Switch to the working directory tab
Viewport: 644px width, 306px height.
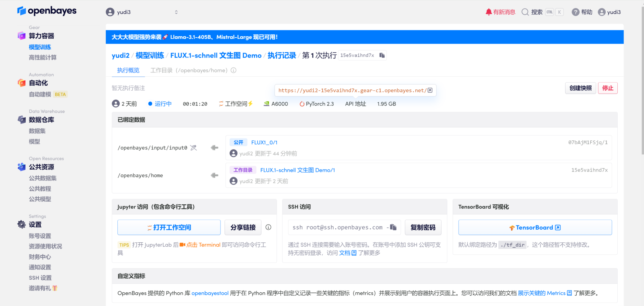pyautogui.click(x=189, y=70)
